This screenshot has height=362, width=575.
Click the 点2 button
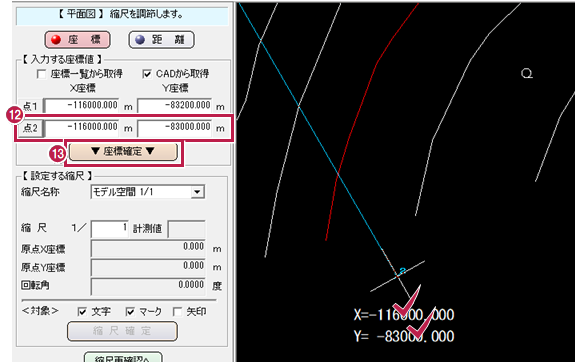tap(30, 128)
